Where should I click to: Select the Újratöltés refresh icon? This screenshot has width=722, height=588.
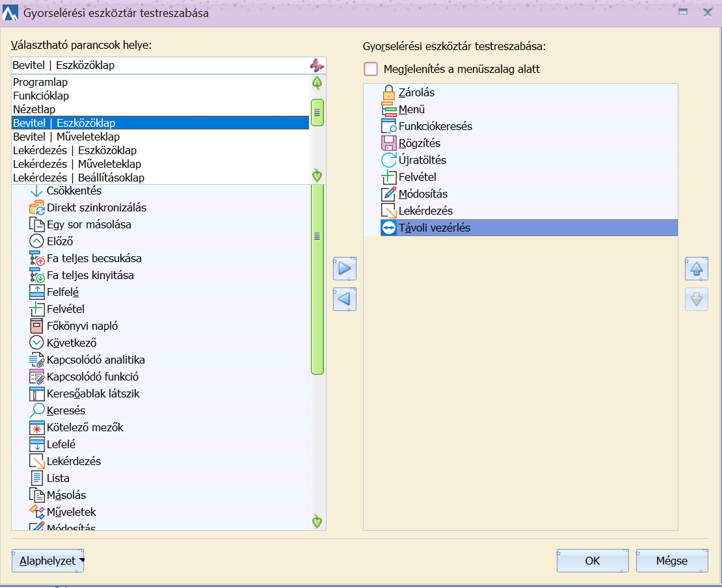(x=388, y=160)
